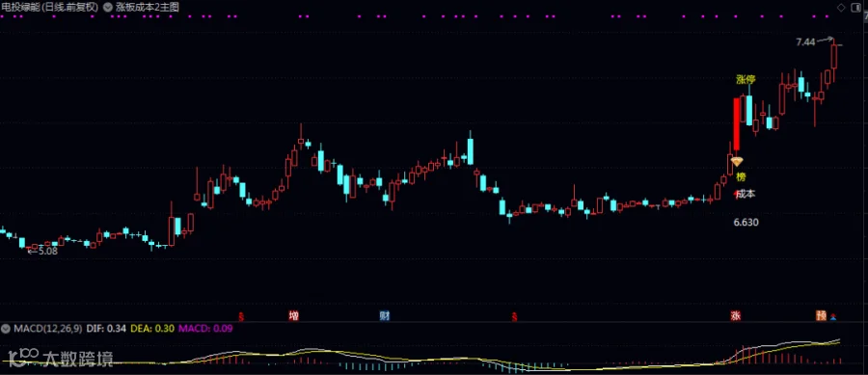
Task: Click the 7.44 high price label
Action: pyautogui.click(x=805, y=42)
